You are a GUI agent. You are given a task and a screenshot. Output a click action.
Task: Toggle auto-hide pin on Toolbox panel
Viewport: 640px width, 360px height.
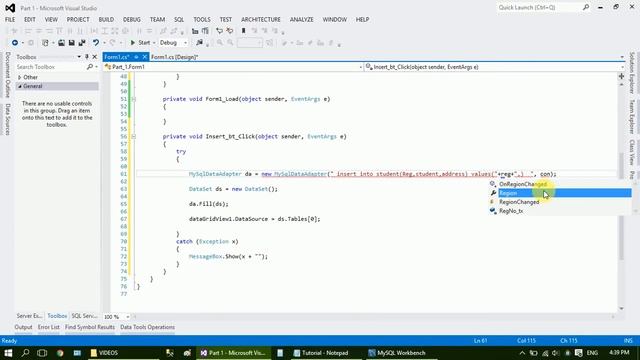pyautogui.click(x=87, y=57)
